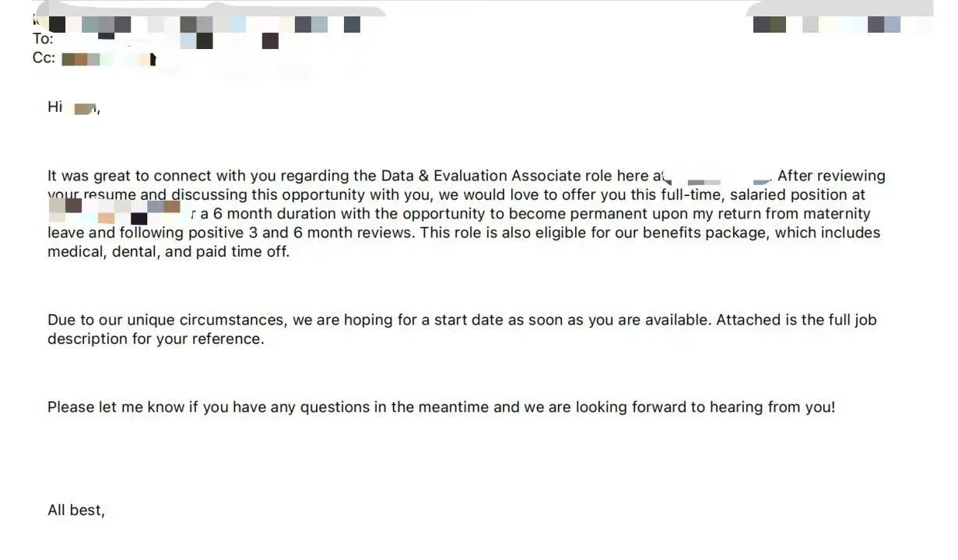Screen dimensions: 958x560
Task: Click the "Cc:" header label
Action: (x=43, y=58)
